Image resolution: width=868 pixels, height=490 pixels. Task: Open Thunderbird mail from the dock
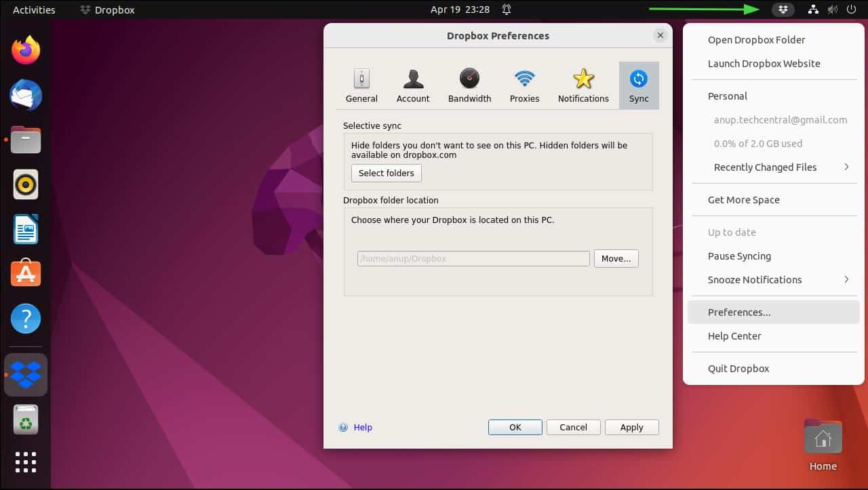click(x=26, y=95)
